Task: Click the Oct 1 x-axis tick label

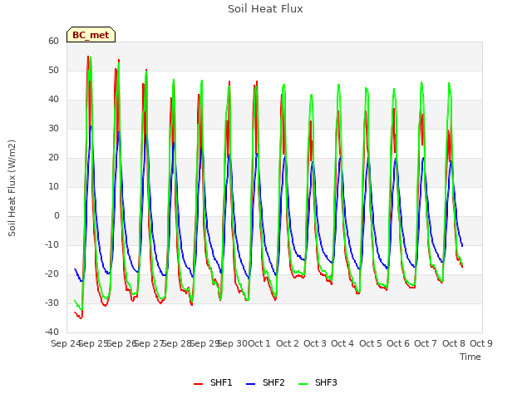Action: coord(259,343)
